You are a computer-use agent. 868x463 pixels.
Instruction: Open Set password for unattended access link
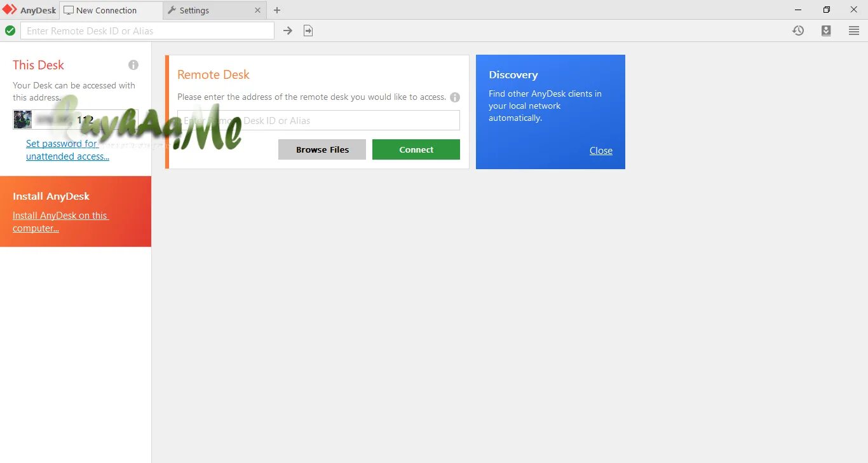point(67,150)
